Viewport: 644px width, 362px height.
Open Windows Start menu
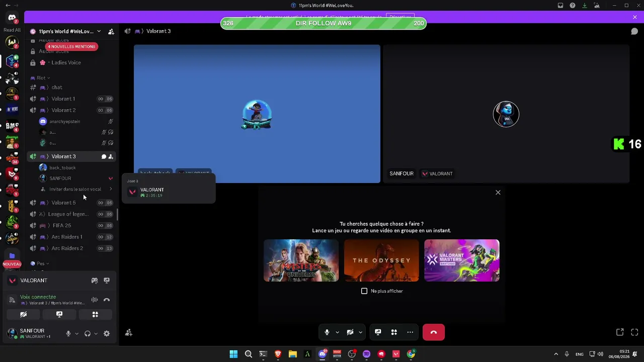pos(233,354)
